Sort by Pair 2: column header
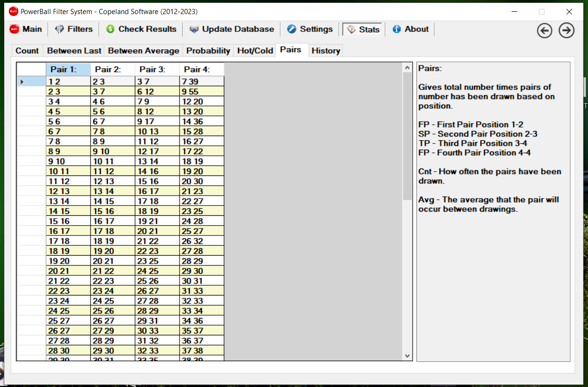Viewport: 588px width, 387px height. pos(113,69)
